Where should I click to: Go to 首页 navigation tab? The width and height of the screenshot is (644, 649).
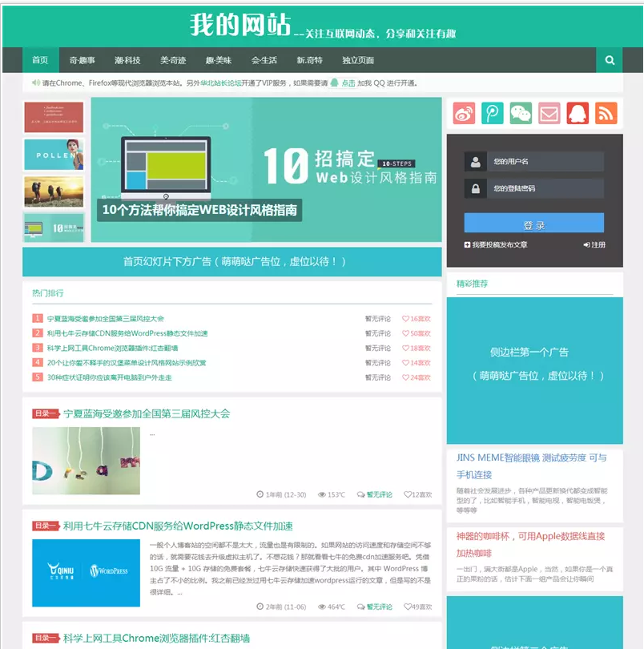pos(40,60)
